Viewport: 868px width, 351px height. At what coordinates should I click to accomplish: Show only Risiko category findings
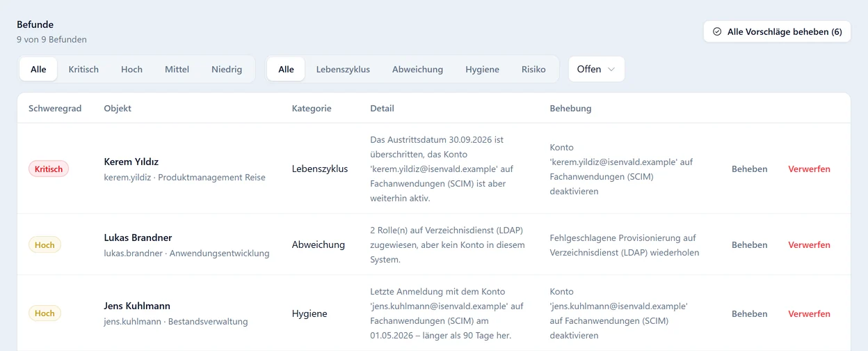(533, 69)
